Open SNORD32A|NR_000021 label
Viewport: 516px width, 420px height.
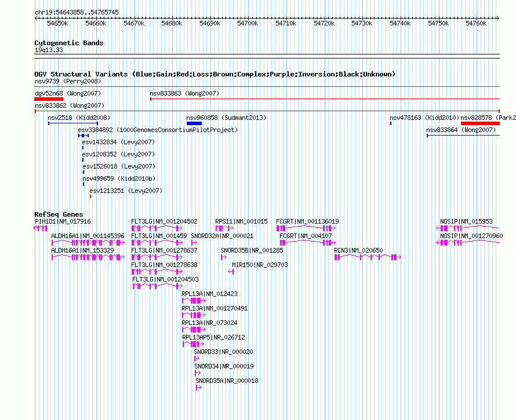click(222, 236)
